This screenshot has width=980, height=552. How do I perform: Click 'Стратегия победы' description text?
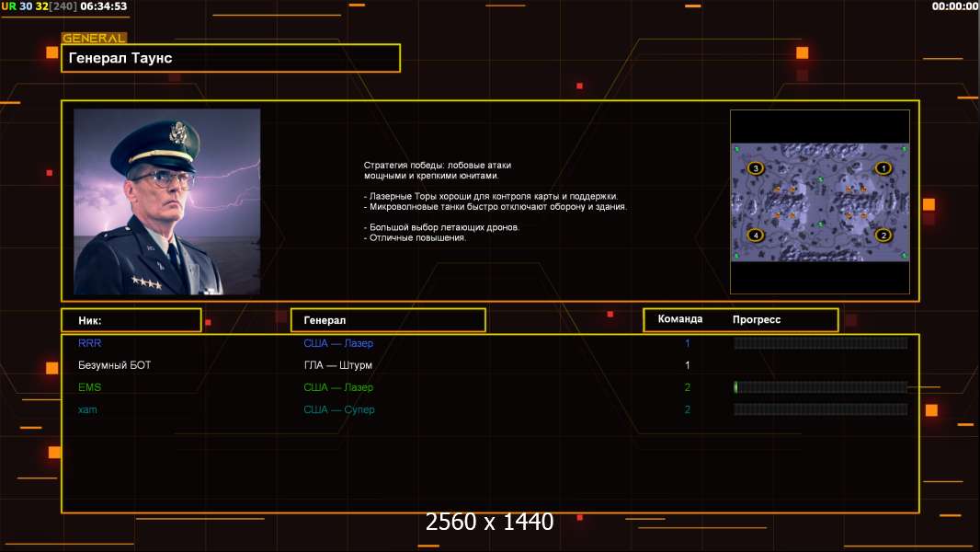point(438,171)
